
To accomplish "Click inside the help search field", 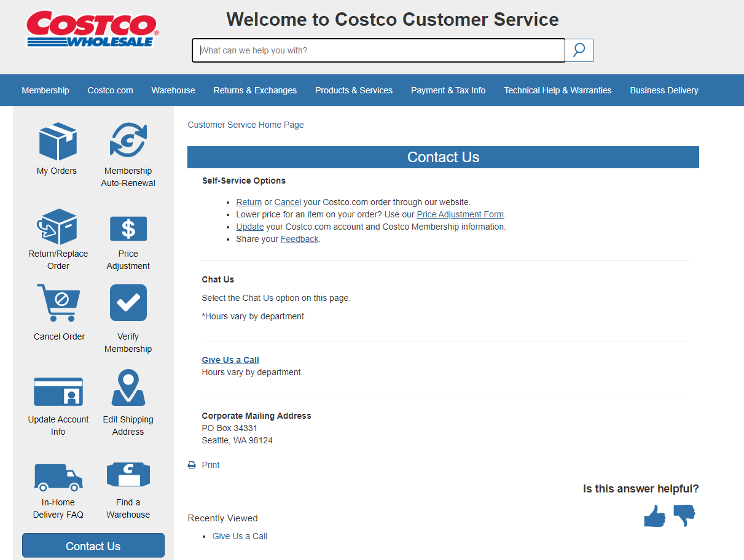I will (x=378, y=50).
